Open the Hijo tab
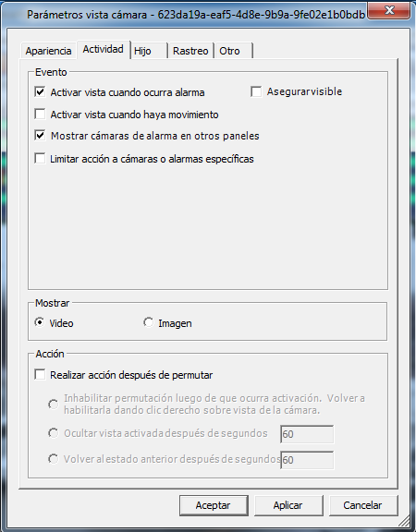 tap(149, 51)
